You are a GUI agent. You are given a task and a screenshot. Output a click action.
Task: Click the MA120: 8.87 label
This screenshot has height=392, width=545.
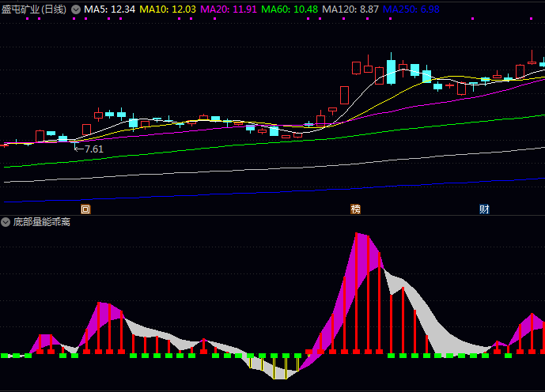(x=350, y=9)
